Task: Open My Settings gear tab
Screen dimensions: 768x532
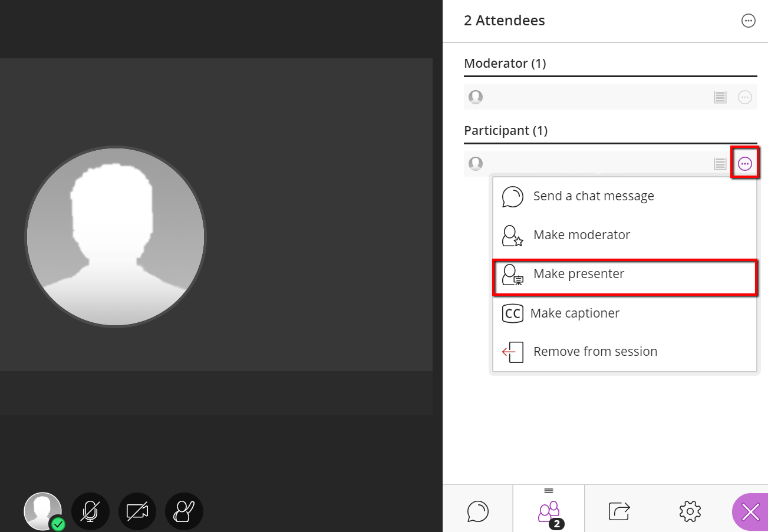Action: pyautogui.click(x=690, y=510)
